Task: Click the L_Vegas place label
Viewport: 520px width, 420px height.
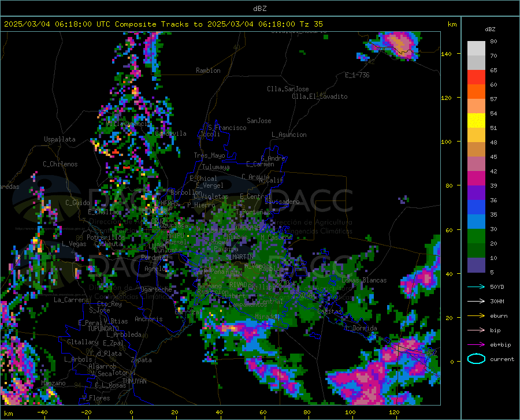Action: pyautogui.click(x=74, y=244)
